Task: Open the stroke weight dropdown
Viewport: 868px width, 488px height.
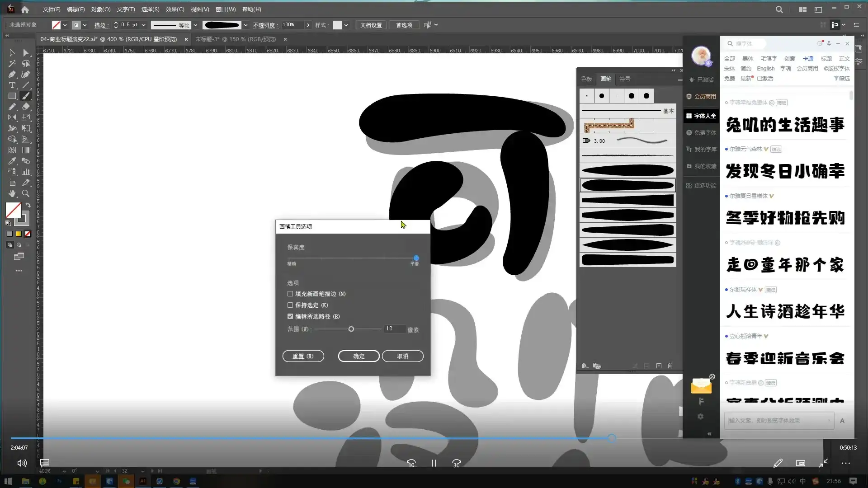Action: (144, 25)
